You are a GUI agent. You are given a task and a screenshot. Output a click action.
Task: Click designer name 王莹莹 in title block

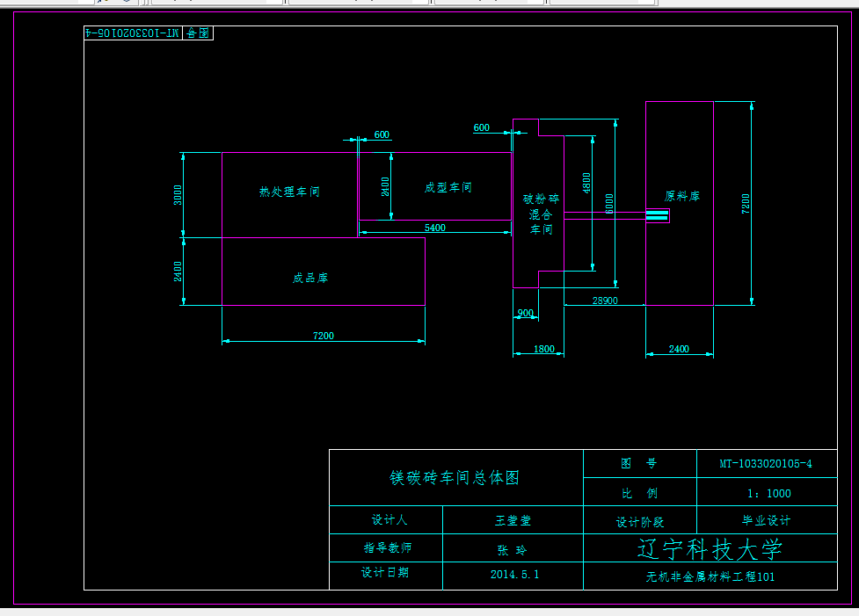click(512, 520)
